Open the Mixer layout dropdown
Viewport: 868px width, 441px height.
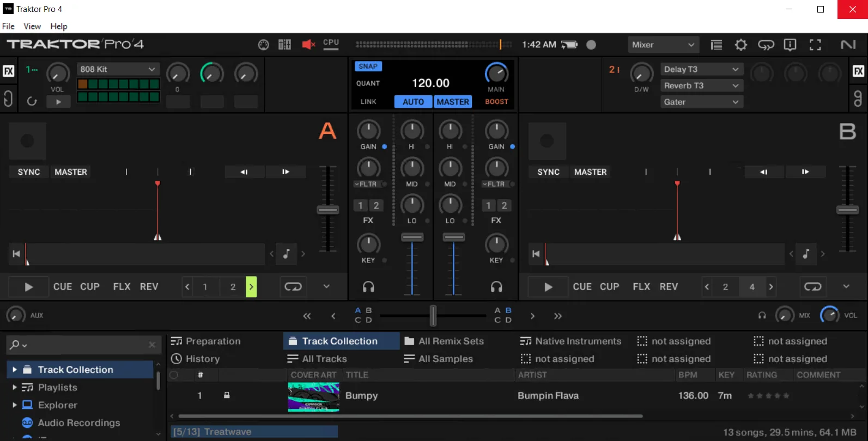tap(663, 45)
